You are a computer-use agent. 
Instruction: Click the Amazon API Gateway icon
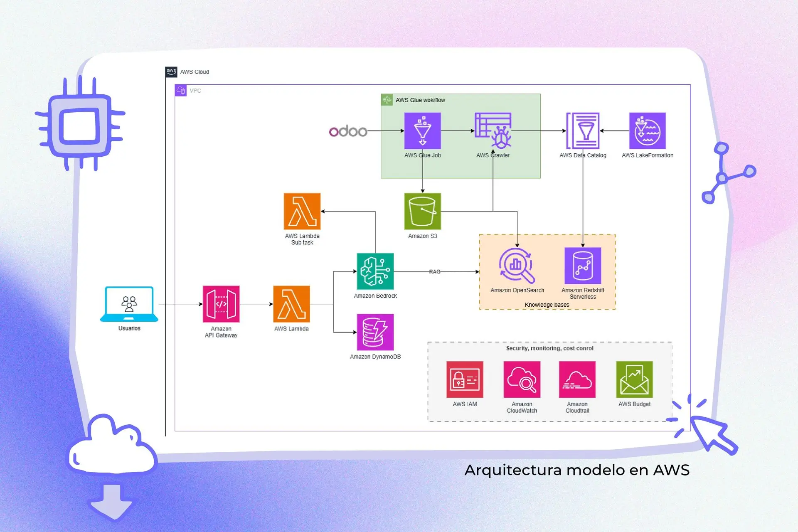click(221, 304)
